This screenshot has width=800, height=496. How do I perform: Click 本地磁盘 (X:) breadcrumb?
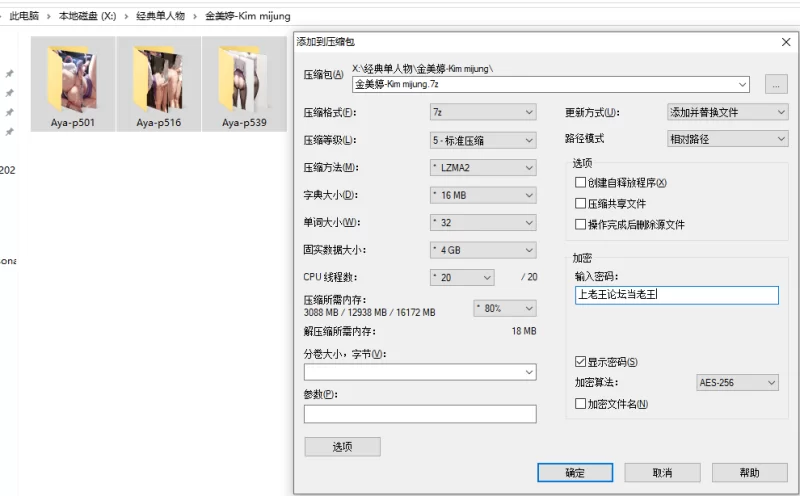tap(87, 16)
